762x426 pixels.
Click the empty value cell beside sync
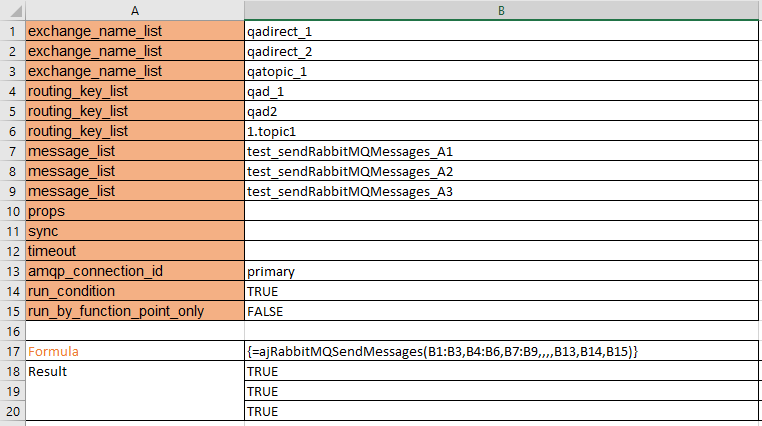[501, 231]
